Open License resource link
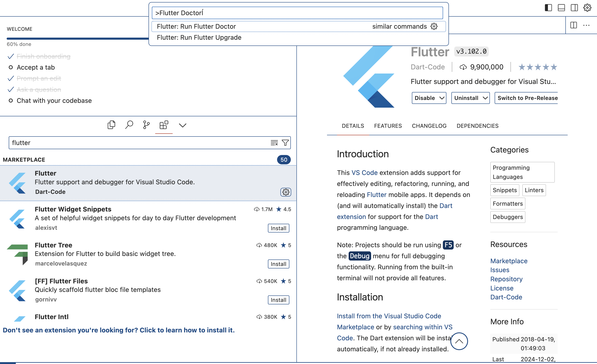Viewport: 597px width, 364px height. click(502, 289)
